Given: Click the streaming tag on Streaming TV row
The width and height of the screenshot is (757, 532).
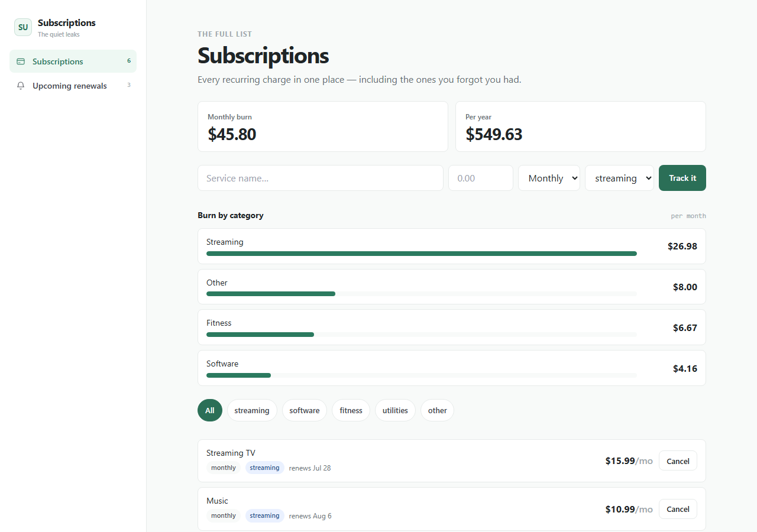Looking at the screenshot, I should 264,468.
